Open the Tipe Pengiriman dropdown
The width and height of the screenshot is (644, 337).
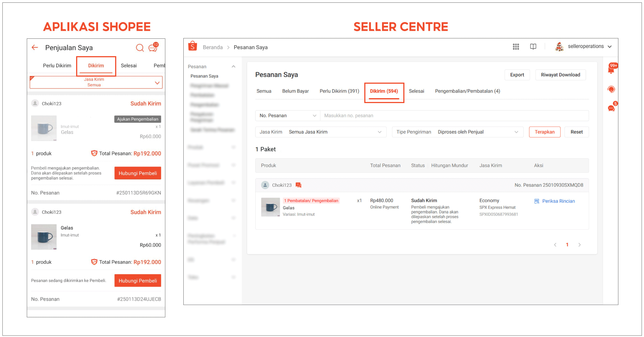tap(457, 132)
